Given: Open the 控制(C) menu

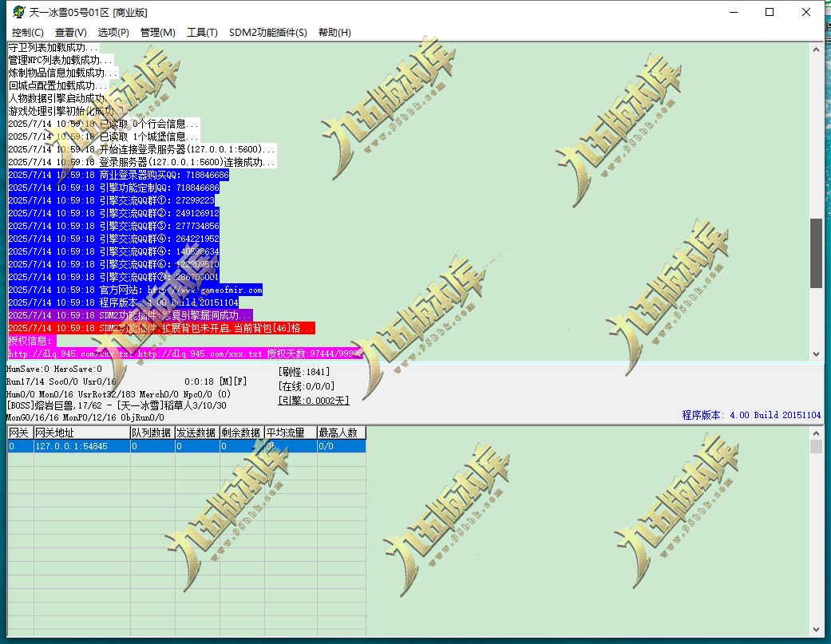Looking at the screenshot, I should coord(28,32).
